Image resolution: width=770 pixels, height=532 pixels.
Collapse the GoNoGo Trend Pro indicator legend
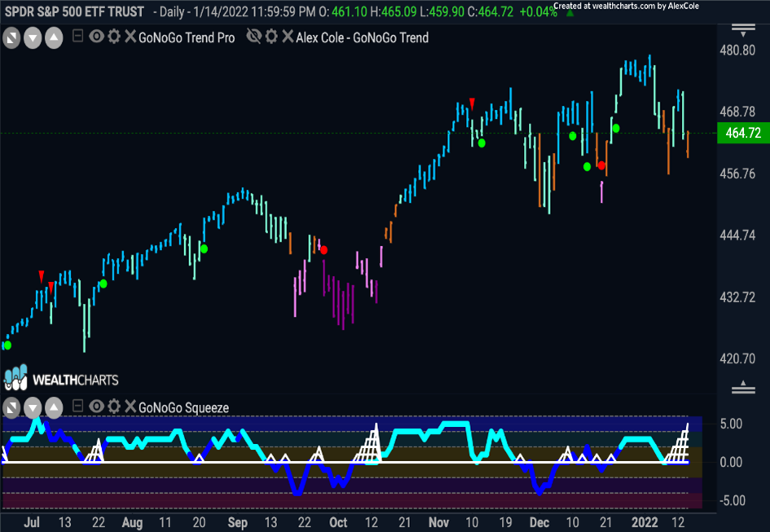(x=77, y=36)
